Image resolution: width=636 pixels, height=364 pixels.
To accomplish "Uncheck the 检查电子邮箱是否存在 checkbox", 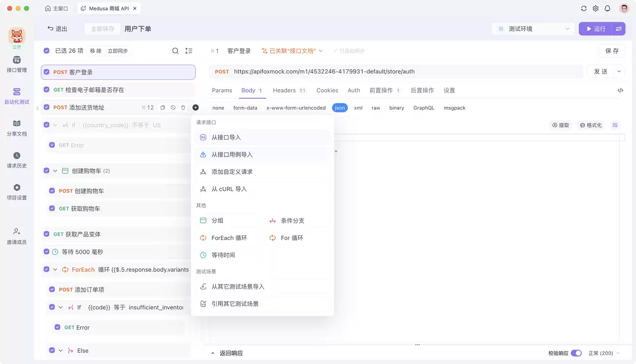I will 47,90.
